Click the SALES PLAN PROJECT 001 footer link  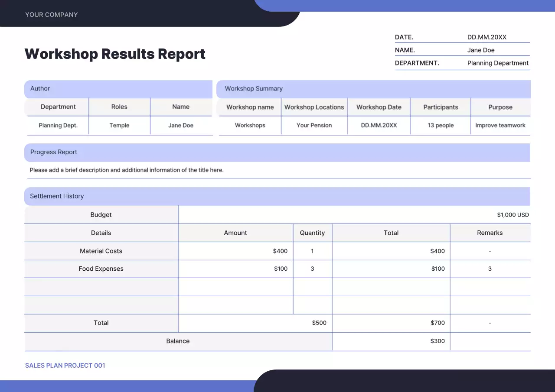tap(65, 366)
